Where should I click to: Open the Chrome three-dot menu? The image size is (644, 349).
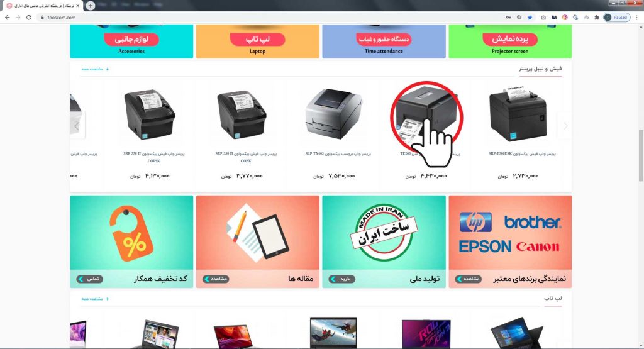[x=637, y=18]
